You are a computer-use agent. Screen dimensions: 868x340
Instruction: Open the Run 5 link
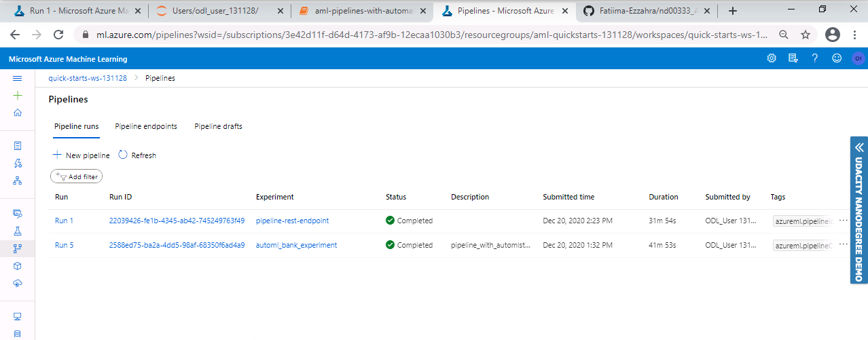coord(64,245)
